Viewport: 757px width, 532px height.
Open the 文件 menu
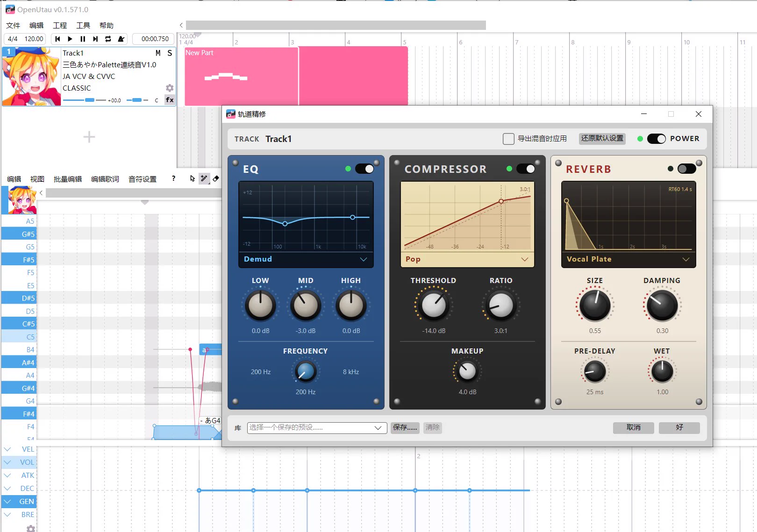pos(13,25)
